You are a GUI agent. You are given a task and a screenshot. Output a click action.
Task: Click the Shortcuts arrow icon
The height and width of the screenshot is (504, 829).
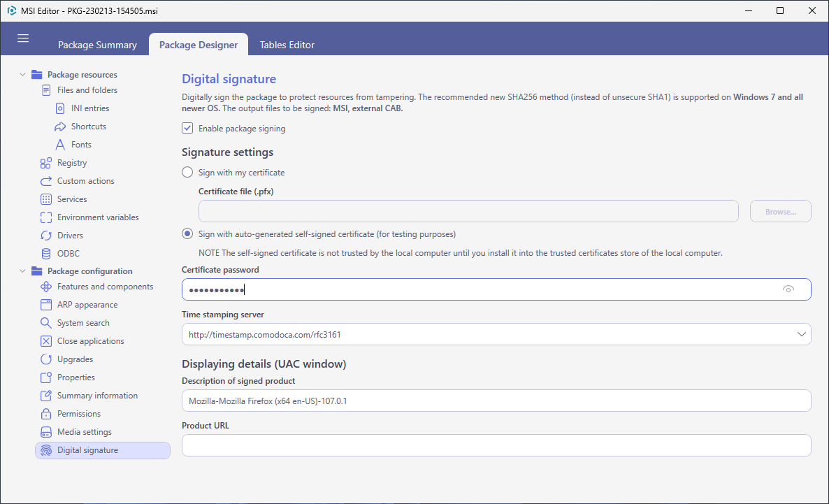coord(60,127)
